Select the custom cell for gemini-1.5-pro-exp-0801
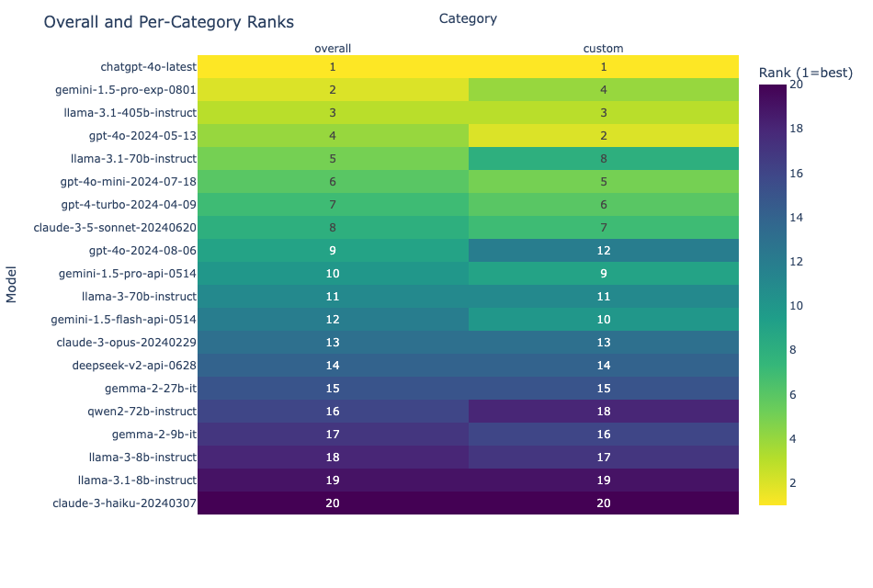 (x=603, y=90)
